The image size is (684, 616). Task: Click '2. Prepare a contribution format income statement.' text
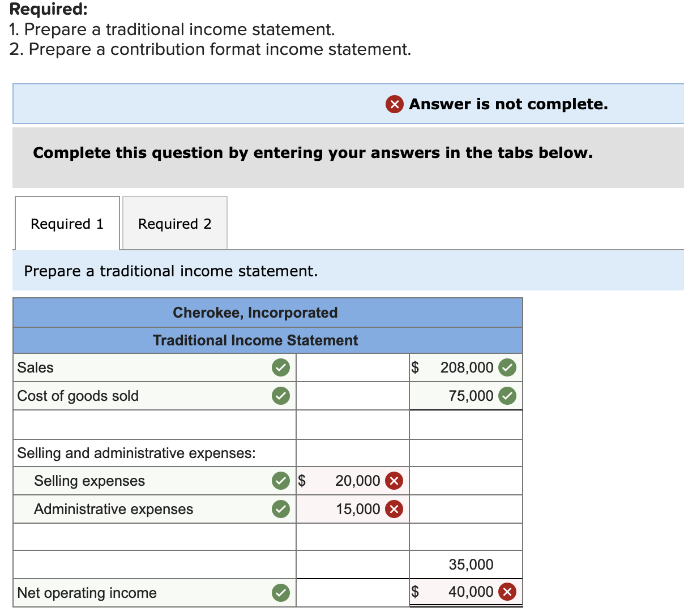(x=211, y=49)
